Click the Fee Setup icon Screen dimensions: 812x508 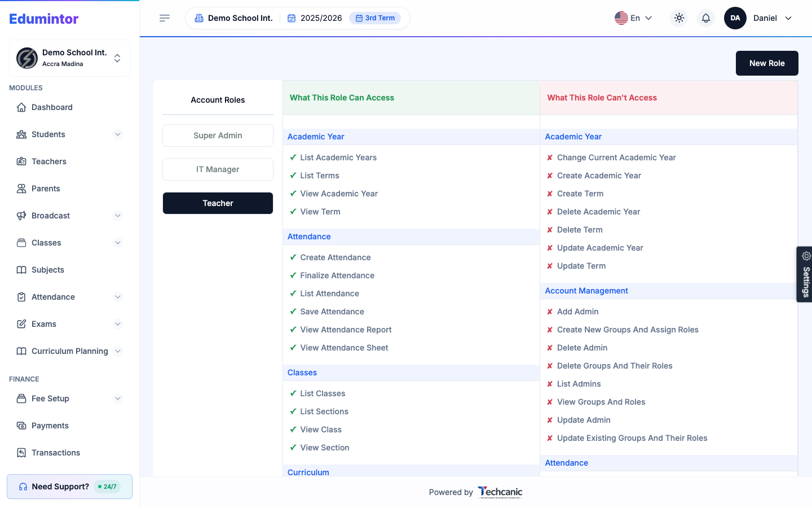pos(21,398)
